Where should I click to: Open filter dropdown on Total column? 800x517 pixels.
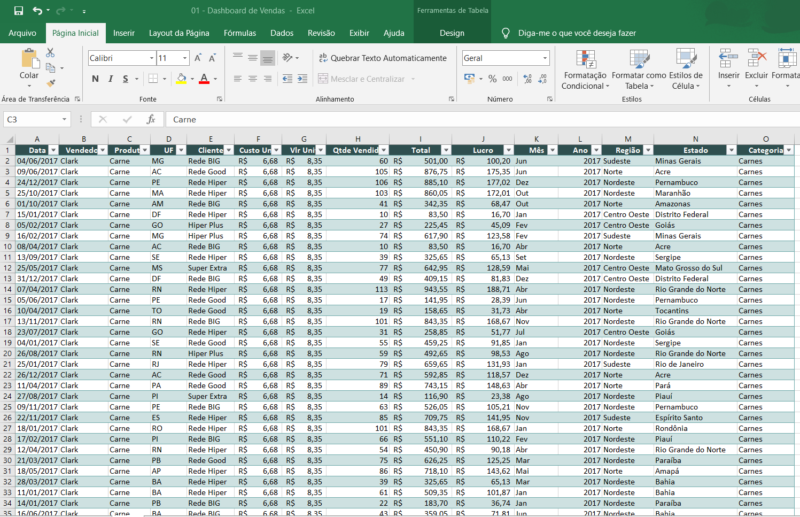tap(446, 150)
